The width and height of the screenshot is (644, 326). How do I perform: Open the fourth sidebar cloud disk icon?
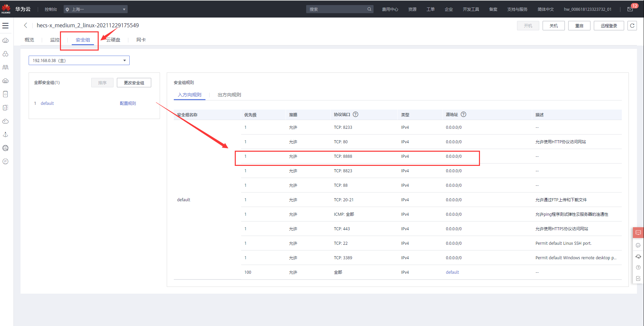[5, 81]
